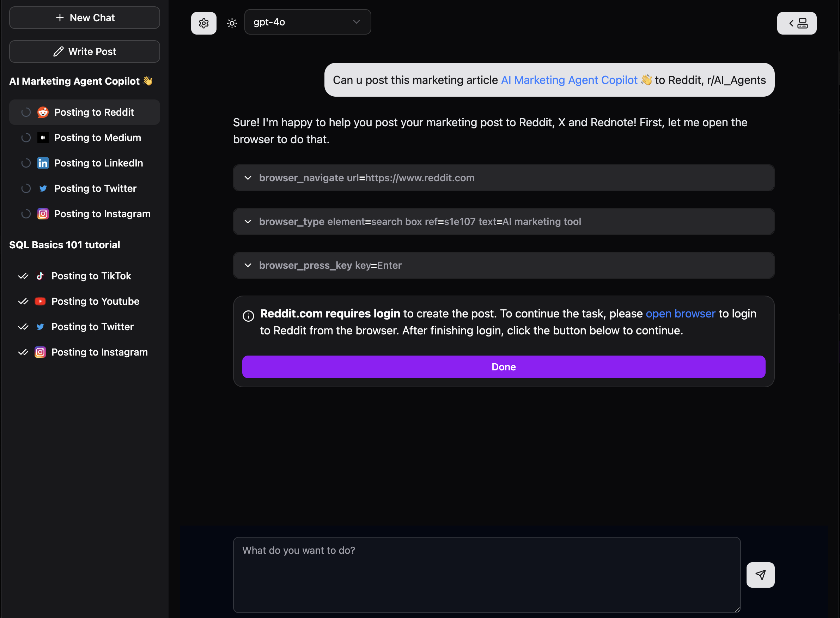Click the Medium icon in sidebar

[43, 138]
